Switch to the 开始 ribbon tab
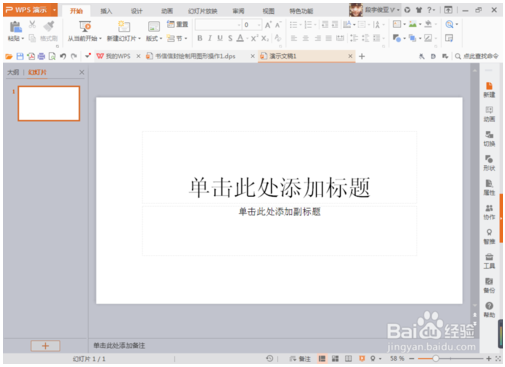The height and width of the screenshot is (367, 505). pyautogui.click(x=76, y=11)
